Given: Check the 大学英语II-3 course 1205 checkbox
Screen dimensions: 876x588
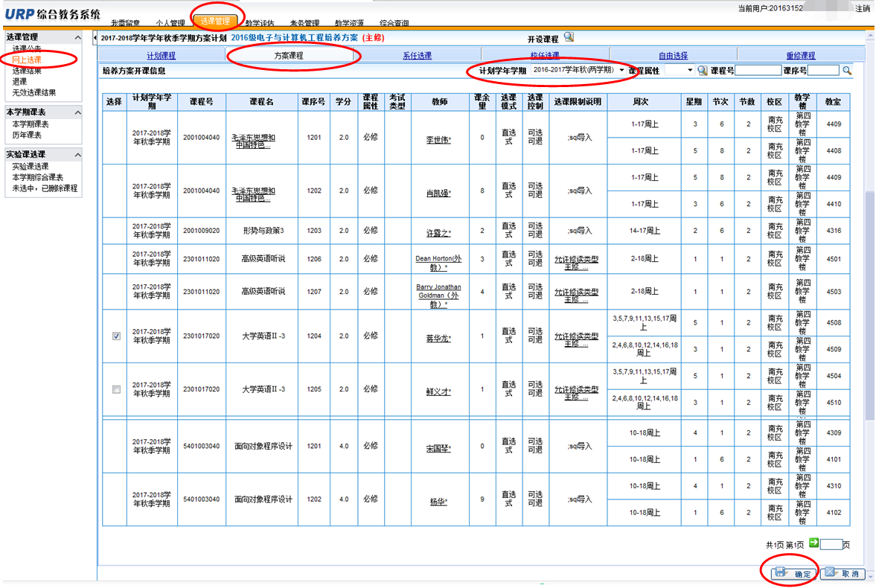Looking at the screenshot, I should coord(116,389).
